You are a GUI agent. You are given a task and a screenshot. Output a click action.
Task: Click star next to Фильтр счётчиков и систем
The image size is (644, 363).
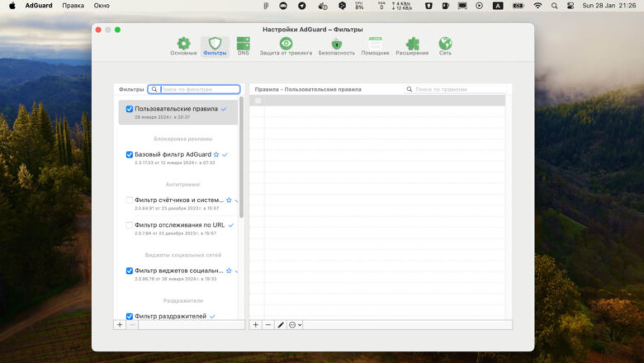pos(229,200)
